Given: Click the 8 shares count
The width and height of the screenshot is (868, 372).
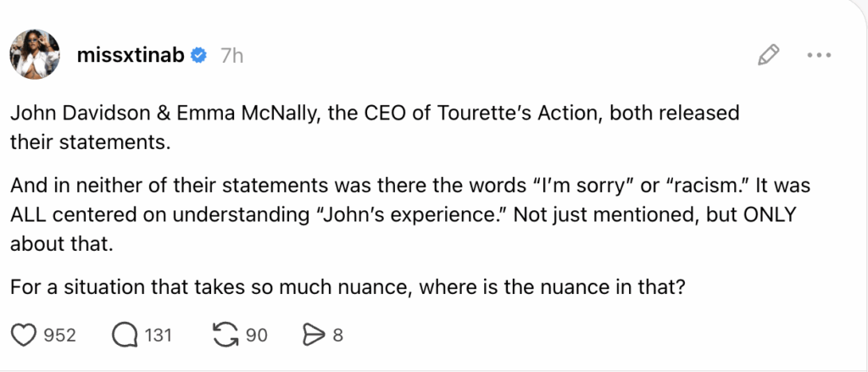Looking at the screenshot, I should tap(337, 336).
